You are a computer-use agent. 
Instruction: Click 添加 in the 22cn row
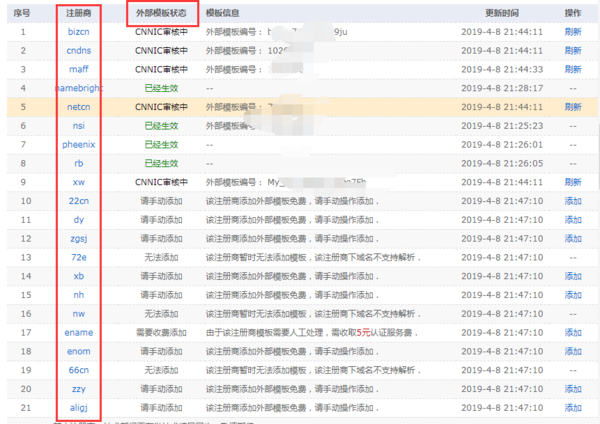point(573,201)
